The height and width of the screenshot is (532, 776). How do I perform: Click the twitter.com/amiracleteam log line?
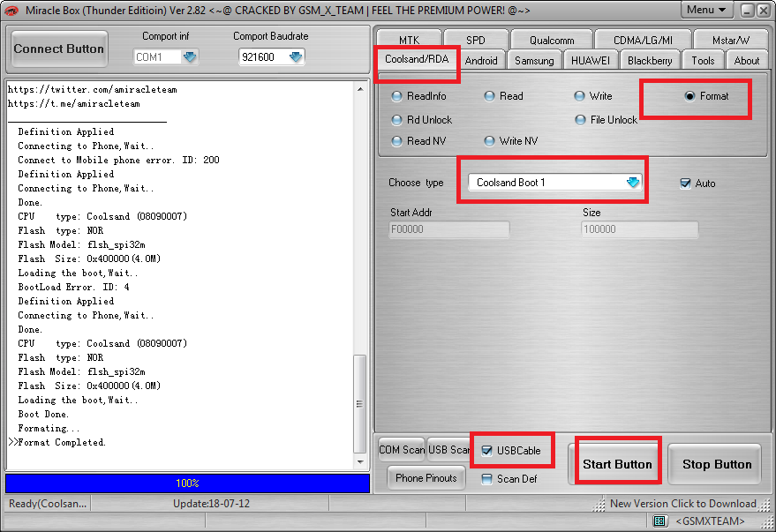92,89
